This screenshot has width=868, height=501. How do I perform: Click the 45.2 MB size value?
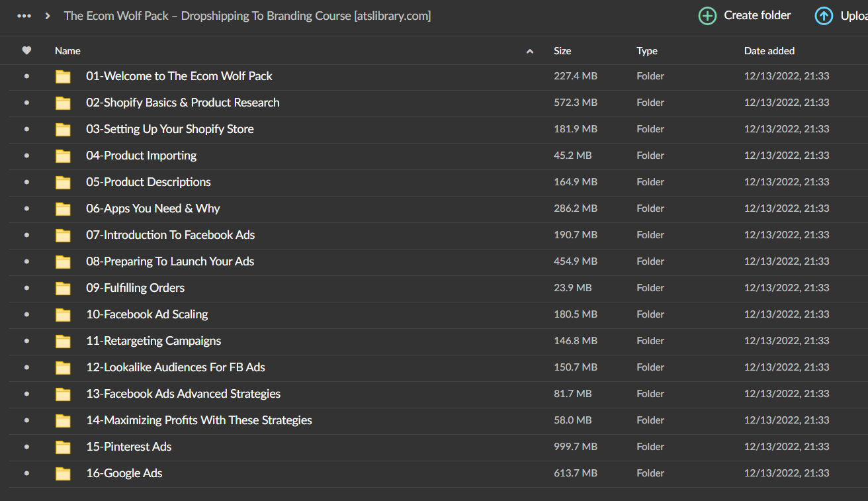pos(573,156)
